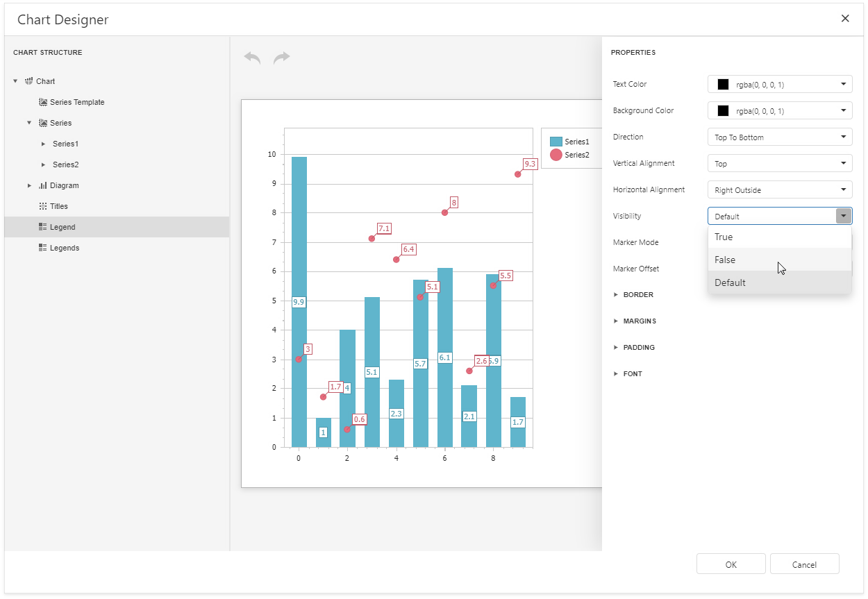The width and height of the screenshot is (868, 599).
Task: Click the Series node icon in the tree
Action: tap(43, 123)
